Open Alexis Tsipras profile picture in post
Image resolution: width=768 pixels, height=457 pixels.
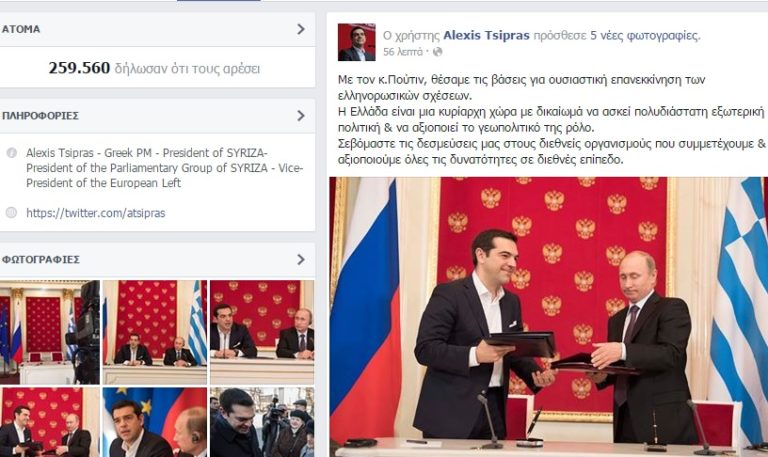tap(357, 42)
